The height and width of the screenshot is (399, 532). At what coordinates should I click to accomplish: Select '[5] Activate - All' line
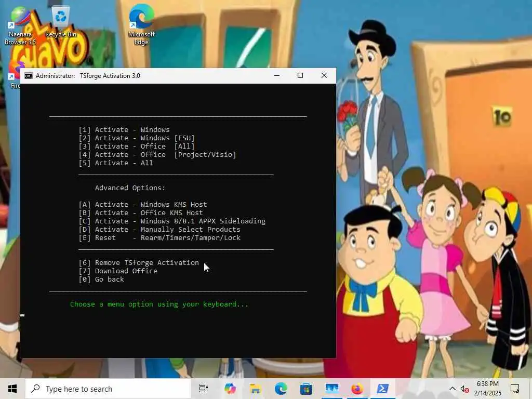point(116,163)
